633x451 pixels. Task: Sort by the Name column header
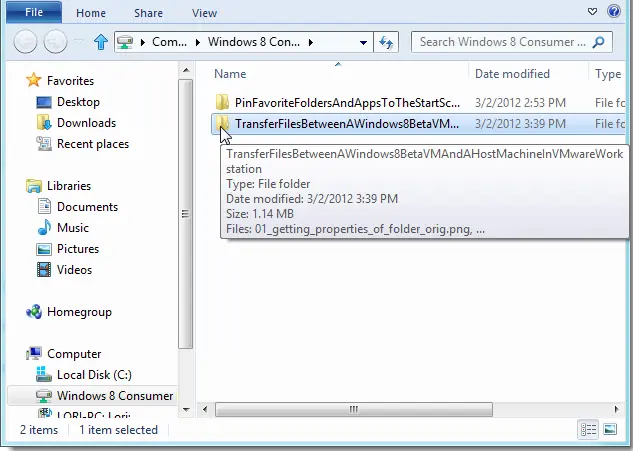(x=230, y=74)
